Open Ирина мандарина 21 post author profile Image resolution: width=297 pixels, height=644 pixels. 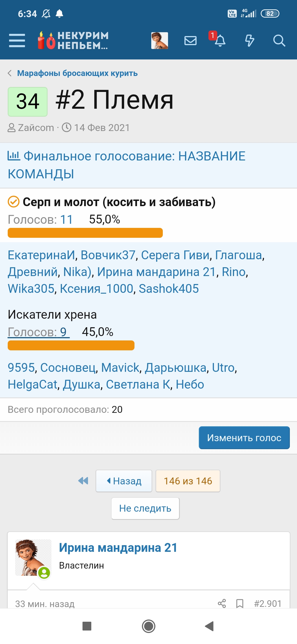(118, 547)
